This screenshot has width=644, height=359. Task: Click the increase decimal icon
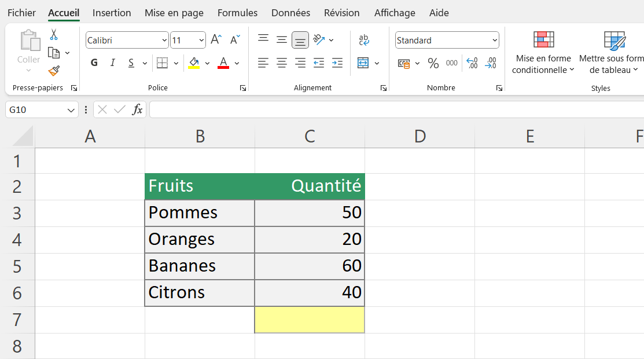(472, 63)
